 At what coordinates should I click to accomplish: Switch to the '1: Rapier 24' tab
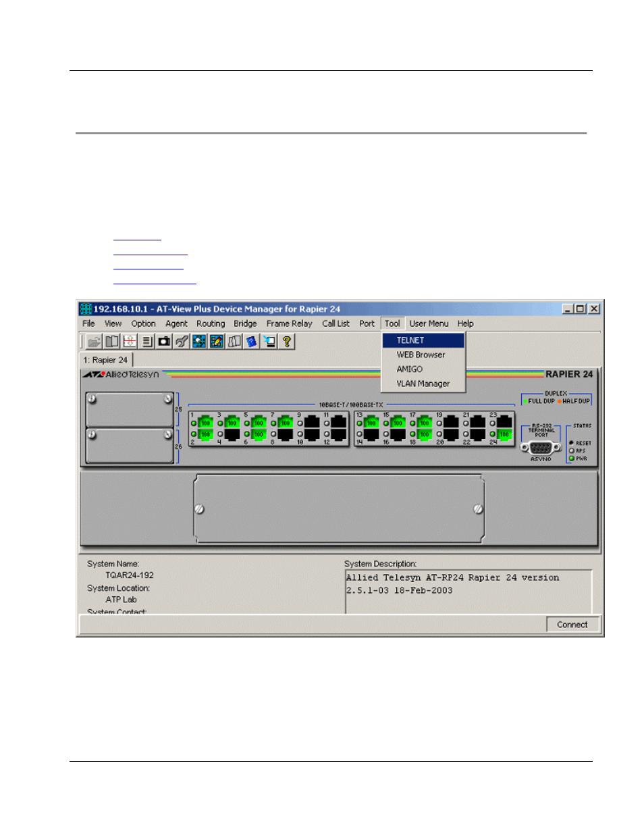tap(106, 360)
